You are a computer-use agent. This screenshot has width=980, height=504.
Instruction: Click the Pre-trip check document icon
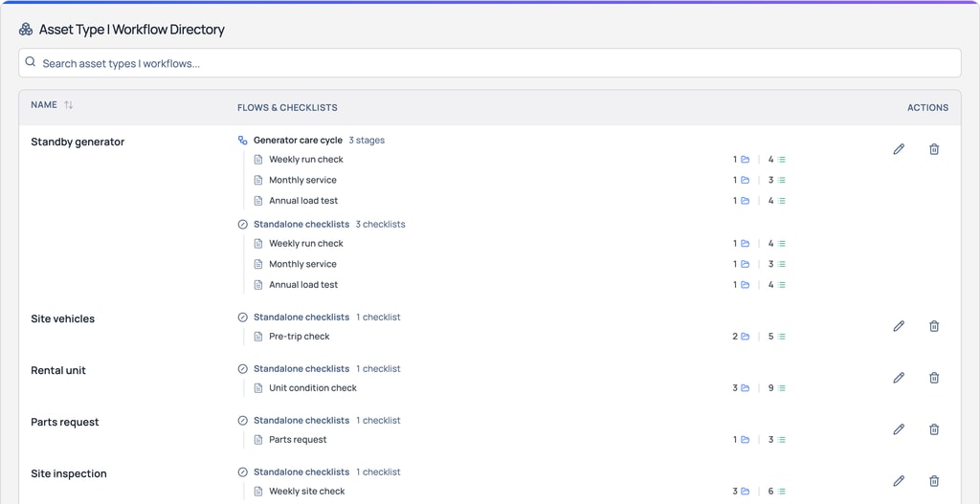tap(258, 336)
